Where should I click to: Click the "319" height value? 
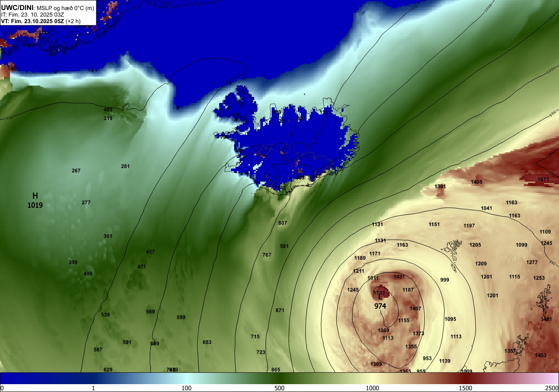tap(108, 118)
